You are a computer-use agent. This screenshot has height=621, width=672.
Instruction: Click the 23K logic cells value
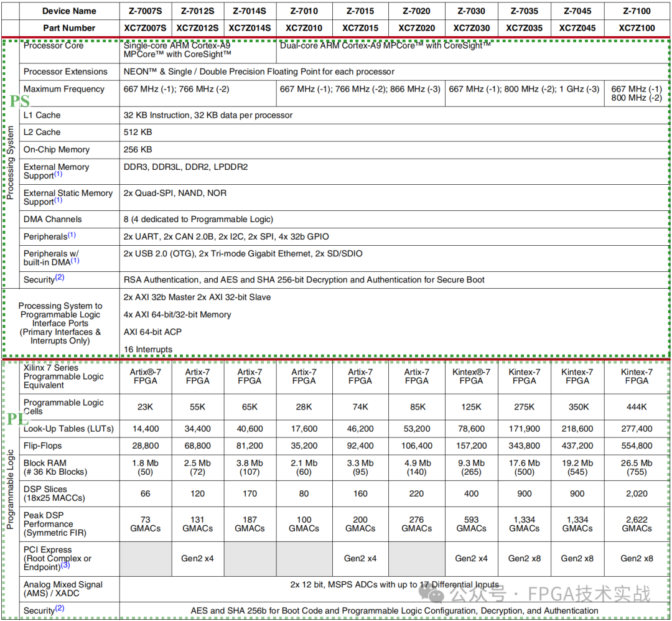tap(145, 407)
